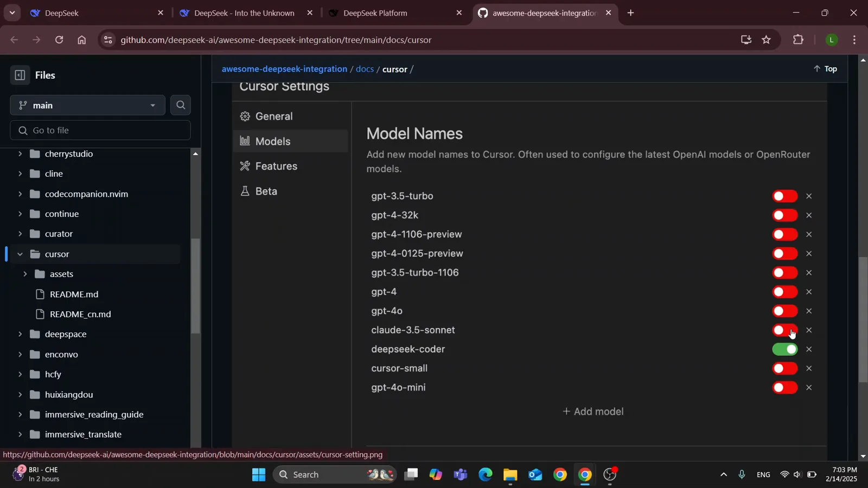Collapse the cursor folder
The width and height of the screenshot is (868, 488).
[20, 254]
